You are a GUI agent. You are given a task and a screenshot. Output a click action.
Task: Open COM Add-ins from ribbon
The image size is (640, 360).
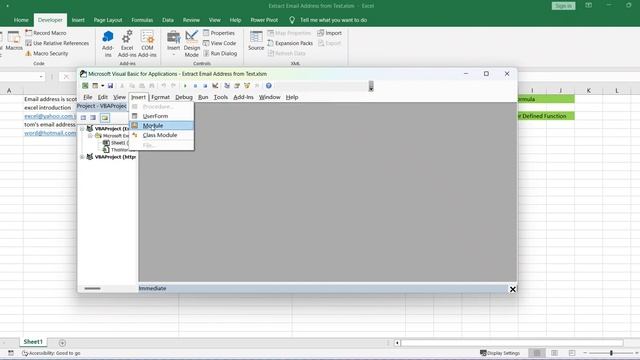click(x=147, y=44)
